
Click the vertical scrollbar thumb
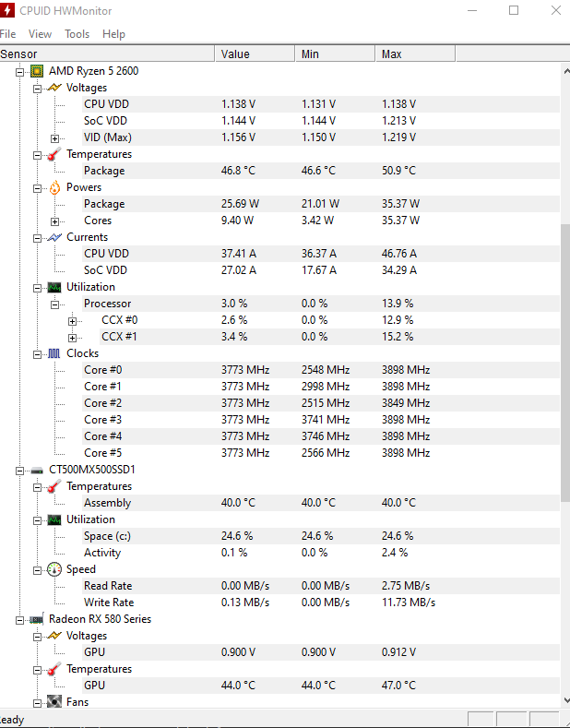tap(564, 360)
